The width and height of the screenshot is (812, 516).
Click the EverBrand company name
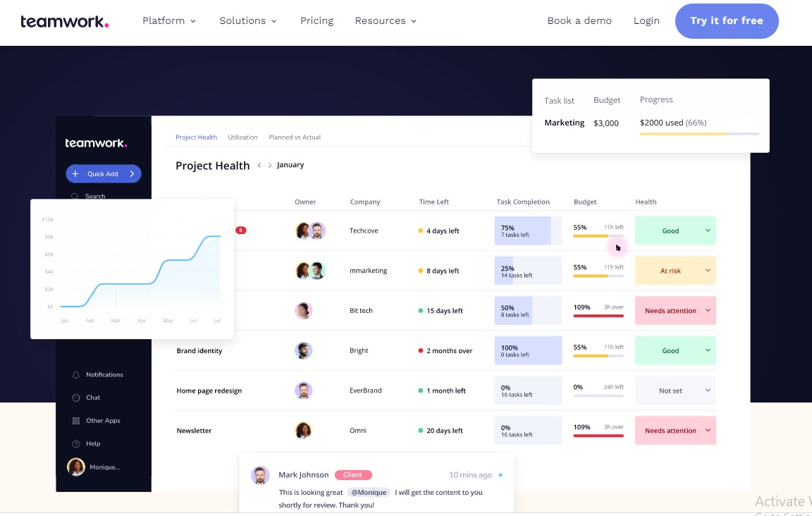click(366, 391)
